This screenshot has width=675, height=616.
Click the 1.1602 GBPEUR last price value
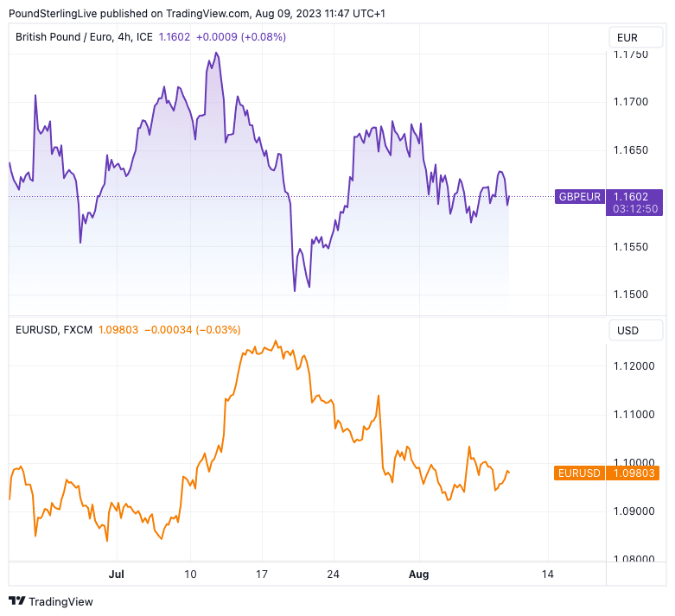coord(175,37)
